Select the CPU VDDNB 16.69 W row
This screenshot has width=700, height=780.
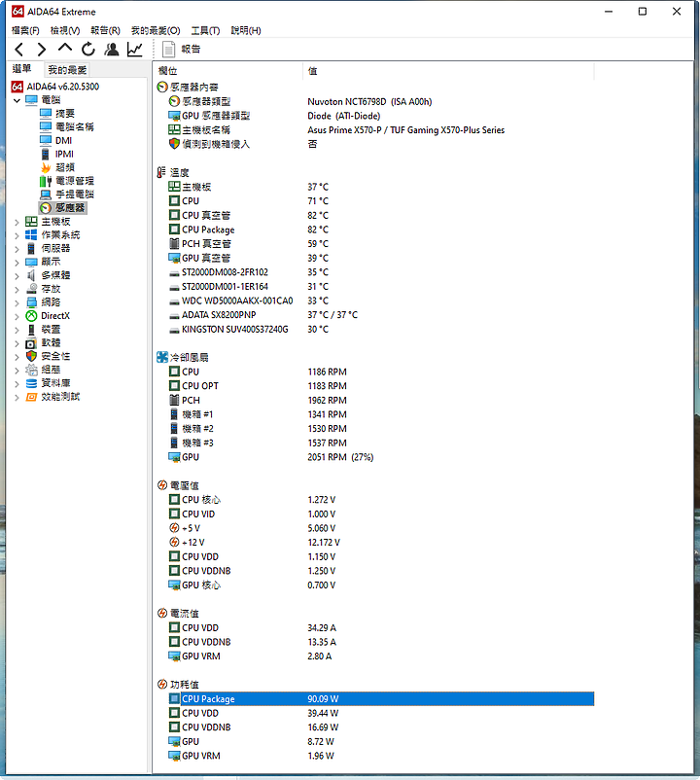coord(381,727)
